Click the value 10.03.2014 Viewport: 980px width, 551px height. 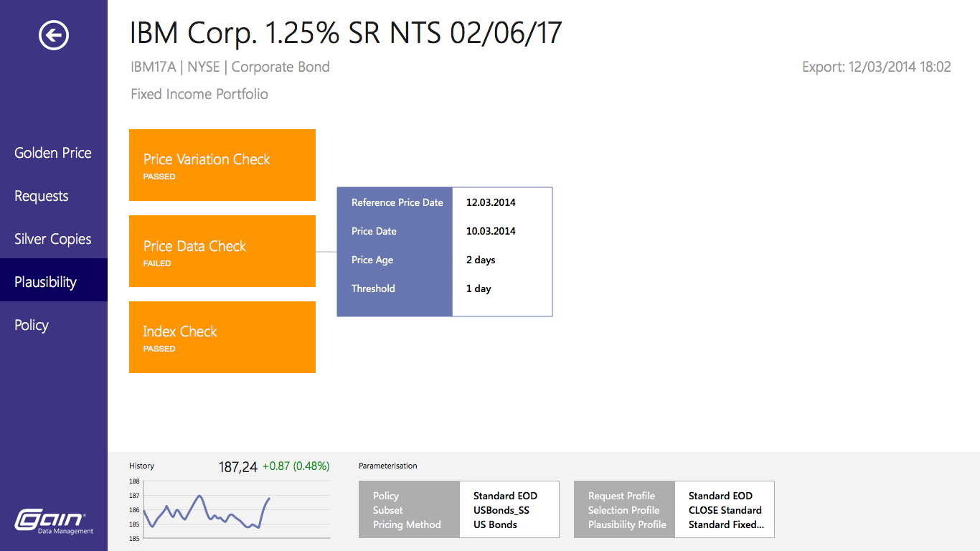pos(491,231)
